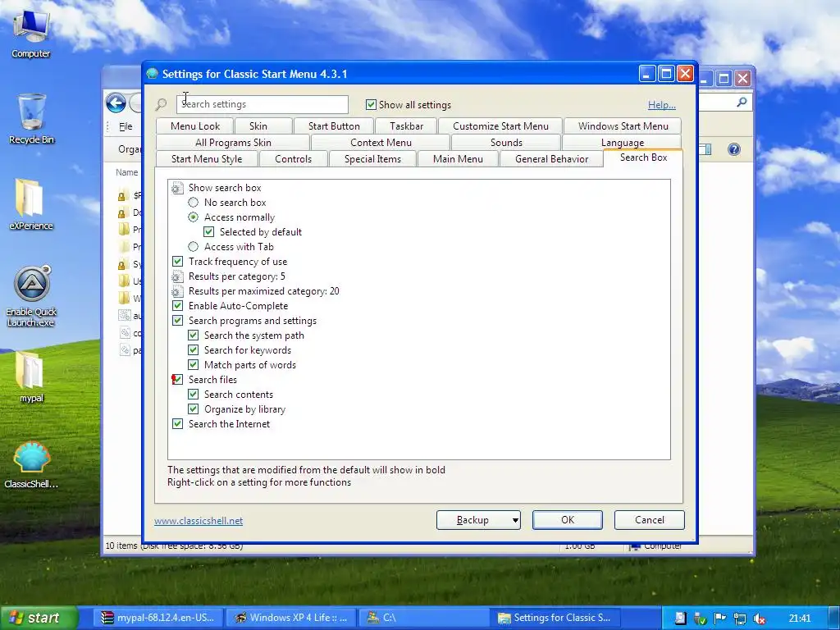Screen dimensions: 840x630
Task: Click the preview pane icon in Explorer
Action: click(706, 149)
